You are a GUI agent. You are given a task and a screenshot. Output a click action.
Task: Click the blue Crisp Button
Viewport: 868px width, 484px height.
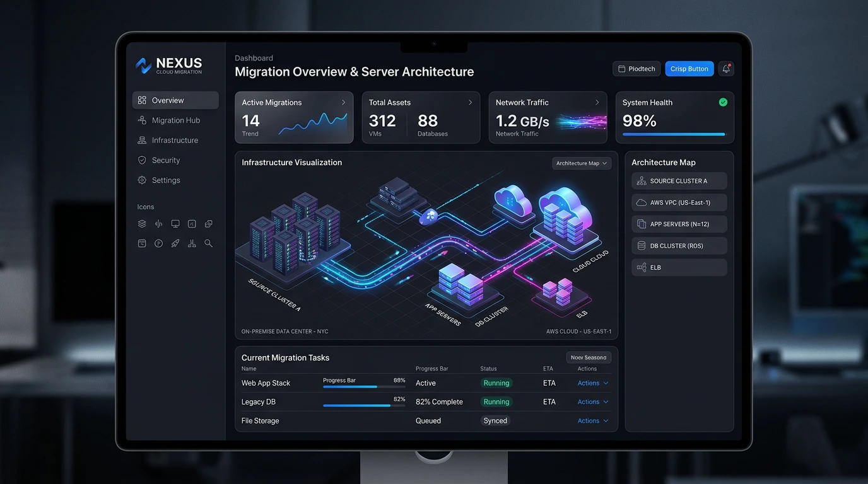689,69
